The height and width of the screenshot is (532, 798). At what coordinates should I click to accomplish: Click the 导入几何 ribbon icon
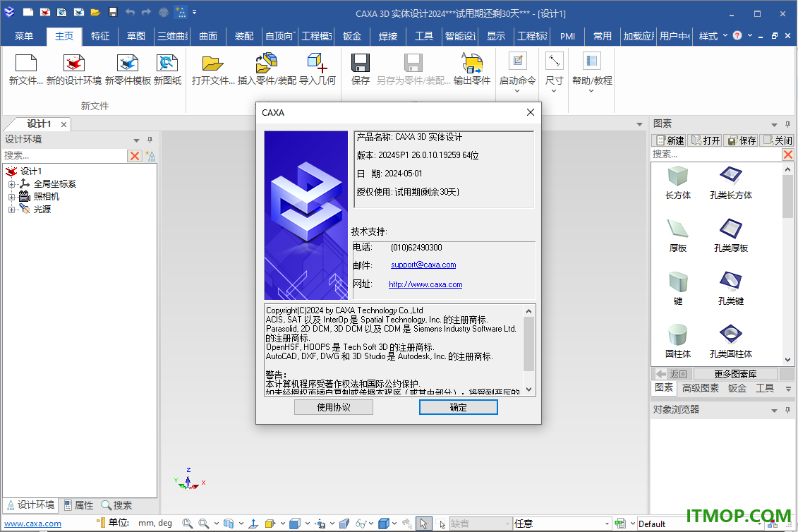tap(317, 64)
